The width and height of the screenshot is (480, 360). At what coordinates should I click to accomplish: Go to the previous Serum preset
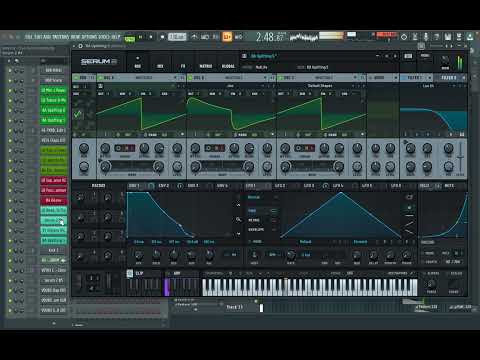(387, 56)
